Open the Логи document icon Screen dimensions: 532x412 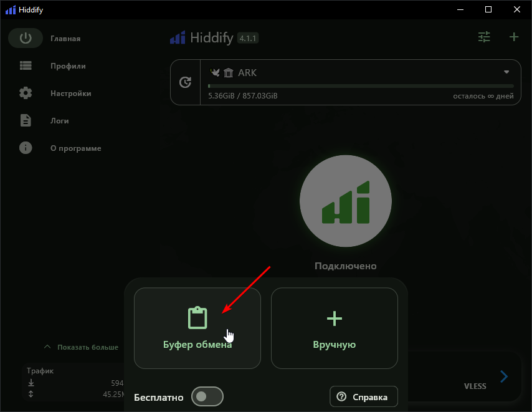click(26, 120)
